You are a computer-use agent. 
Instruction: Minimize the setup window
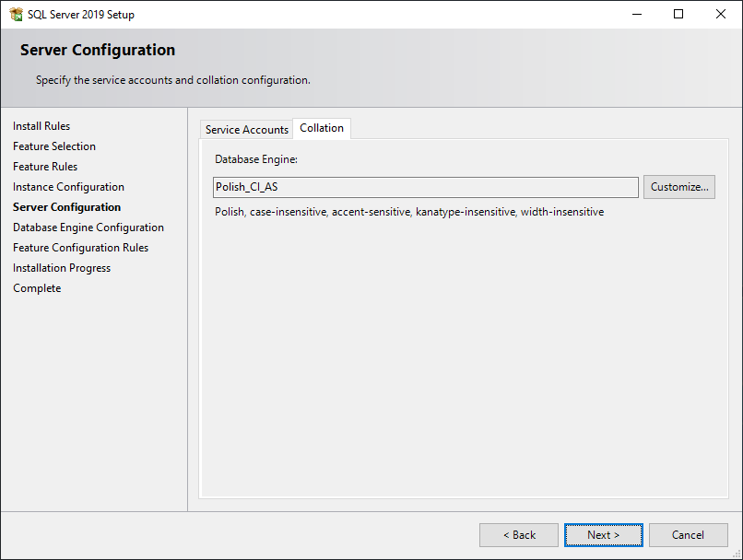click(637, 14)
